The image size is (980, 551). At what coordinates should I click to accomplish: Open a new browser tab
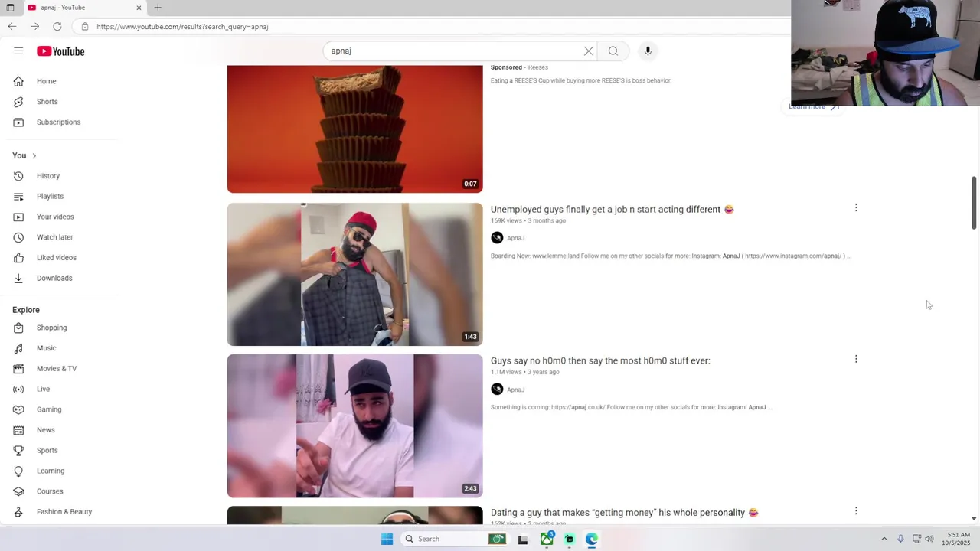(158, 8)
